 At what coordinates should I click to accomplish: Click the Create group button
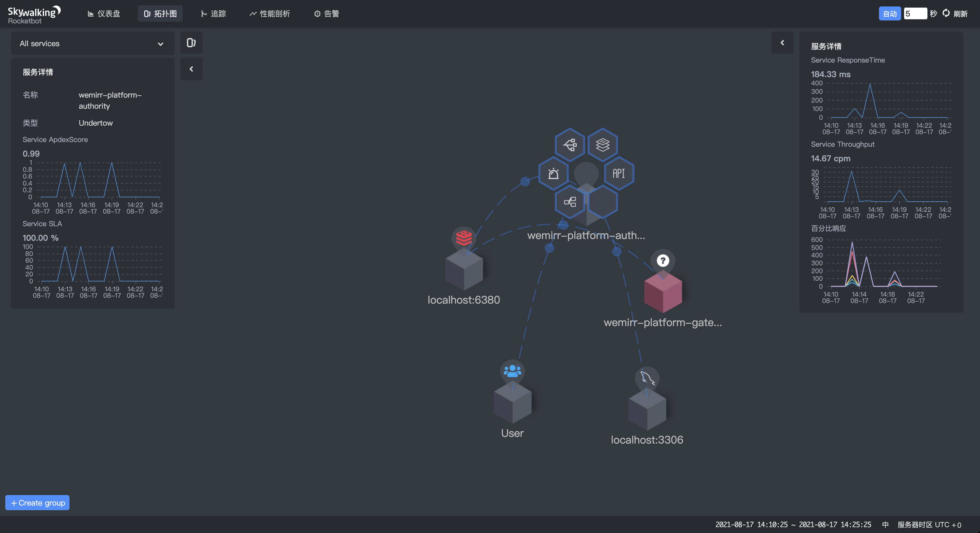(x=37, y=503)
